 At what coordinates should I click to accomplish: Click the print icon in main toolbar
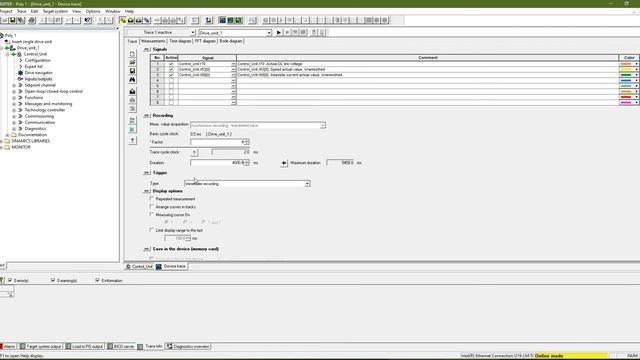click(x=32, y=20)
